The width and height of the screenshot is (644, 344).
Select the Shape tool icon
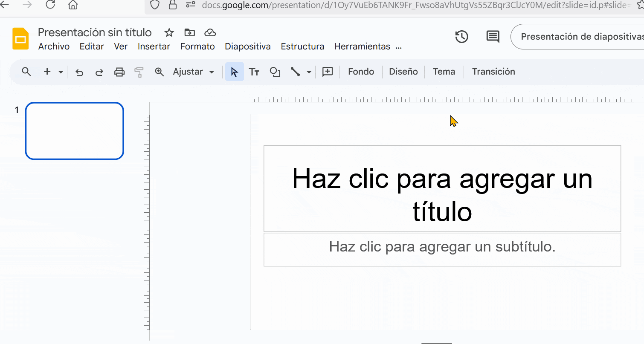[x=275, y=72]
